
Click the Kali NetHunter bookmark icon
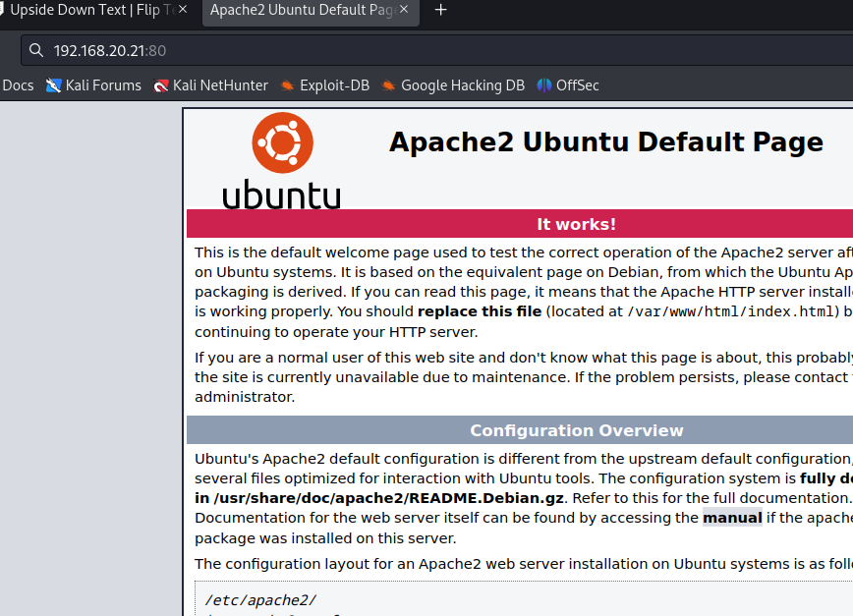tap(161, 85)
